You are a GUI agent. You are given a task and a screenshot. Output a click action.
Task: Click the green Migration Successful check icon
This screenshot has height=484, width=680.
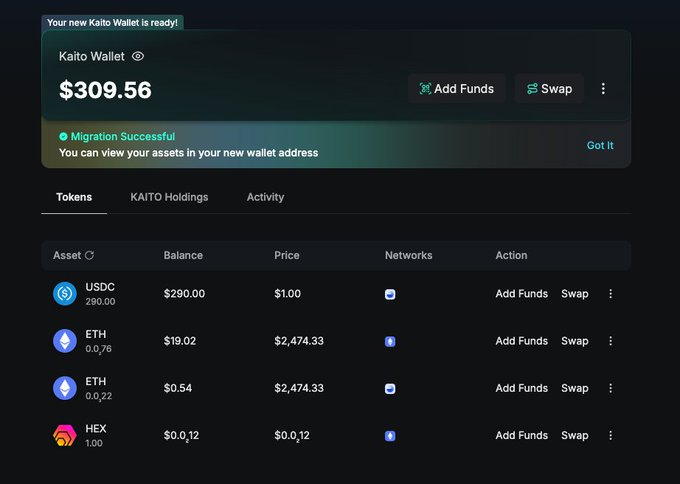63,137
